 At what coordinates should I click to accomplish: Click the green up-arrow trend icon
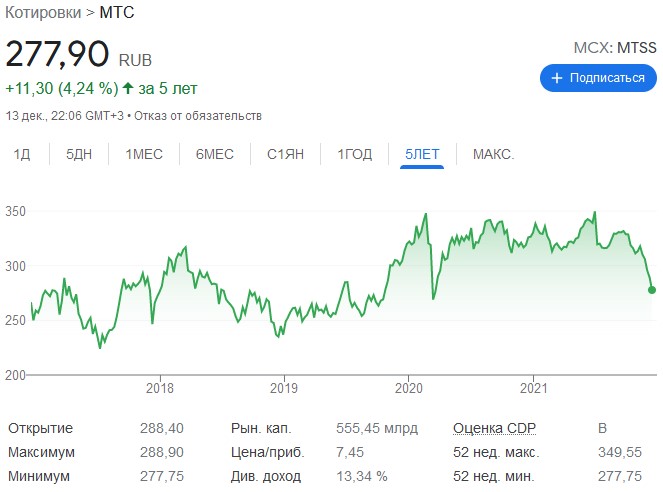point(128,88)
